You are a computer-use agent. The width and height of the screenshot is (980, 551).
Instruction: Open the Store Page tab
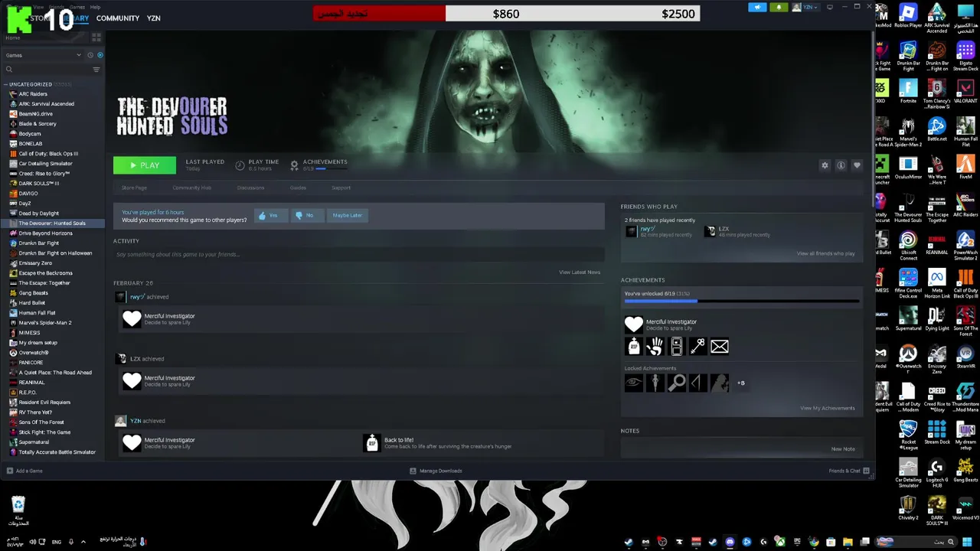tap(134, 187)
